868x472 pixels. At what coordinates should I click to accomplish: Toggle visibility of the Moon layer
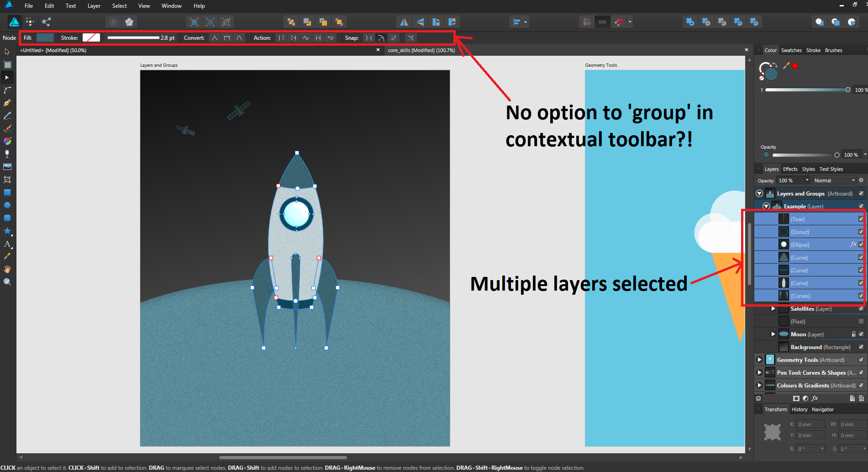tap(861, 334)
